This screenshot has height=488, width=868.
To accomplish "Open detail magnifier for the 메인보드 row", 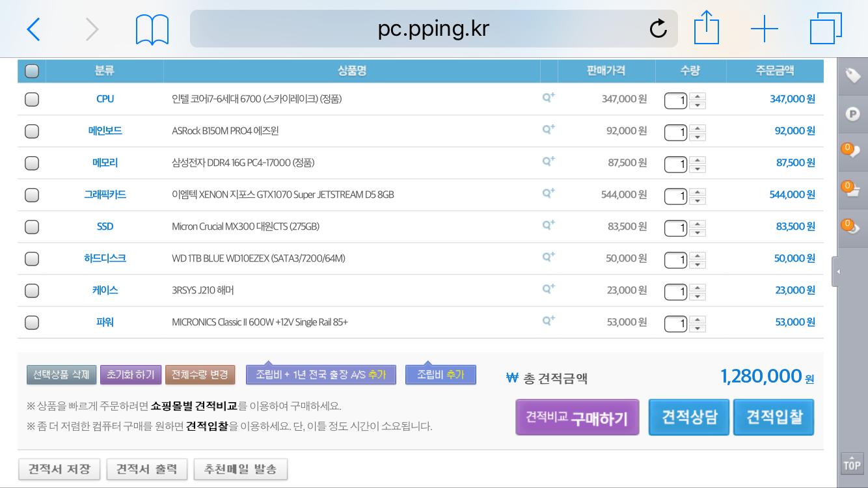I will point(549,129).
